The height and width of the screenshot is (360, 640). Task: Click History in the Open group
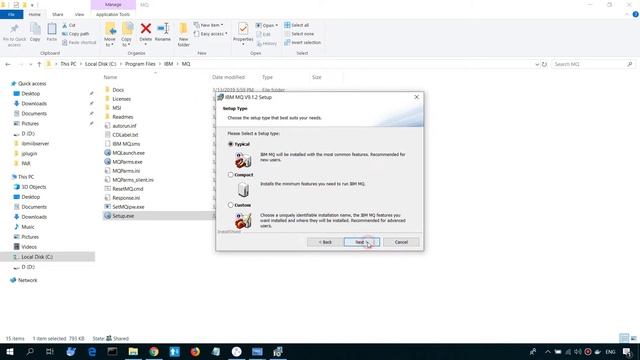click(x=267, y=43)
